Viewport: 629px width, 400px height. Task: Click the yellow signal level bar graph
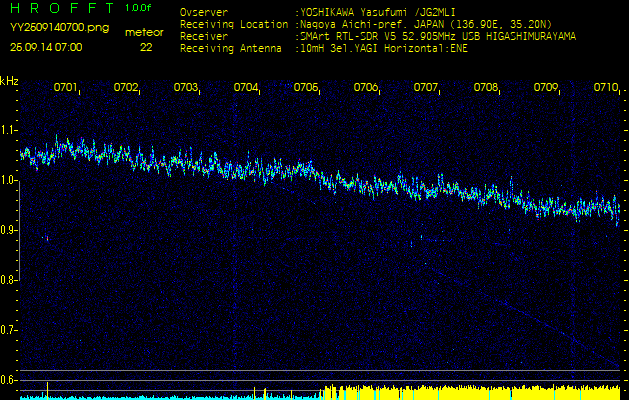tap(470, 391)
